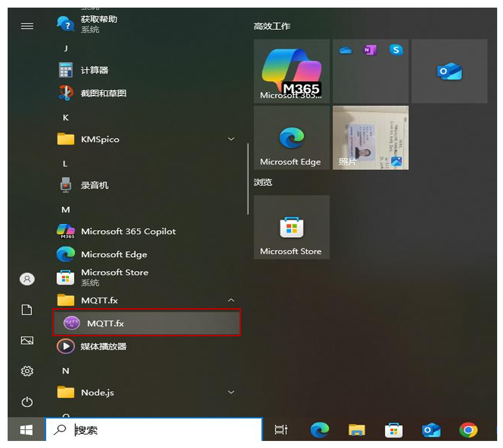Open the Microsoft 365 tile
This screenshot has height=448, width=503.
click(x=291, y=71)
